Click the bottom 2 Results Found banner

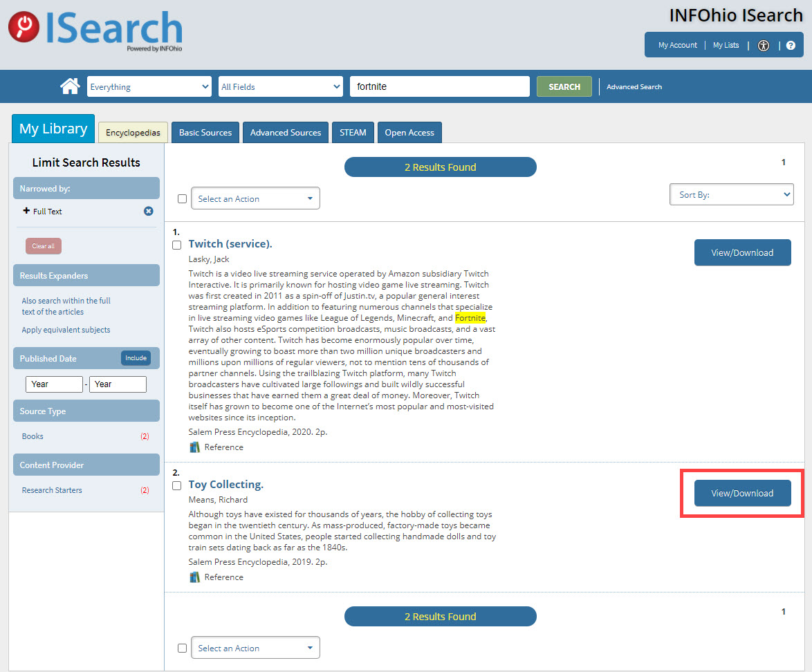tap(441, 617)
